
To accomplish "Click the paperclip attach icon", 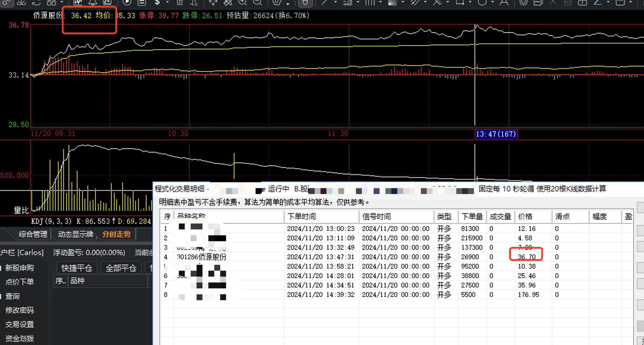I will [523, 2].
